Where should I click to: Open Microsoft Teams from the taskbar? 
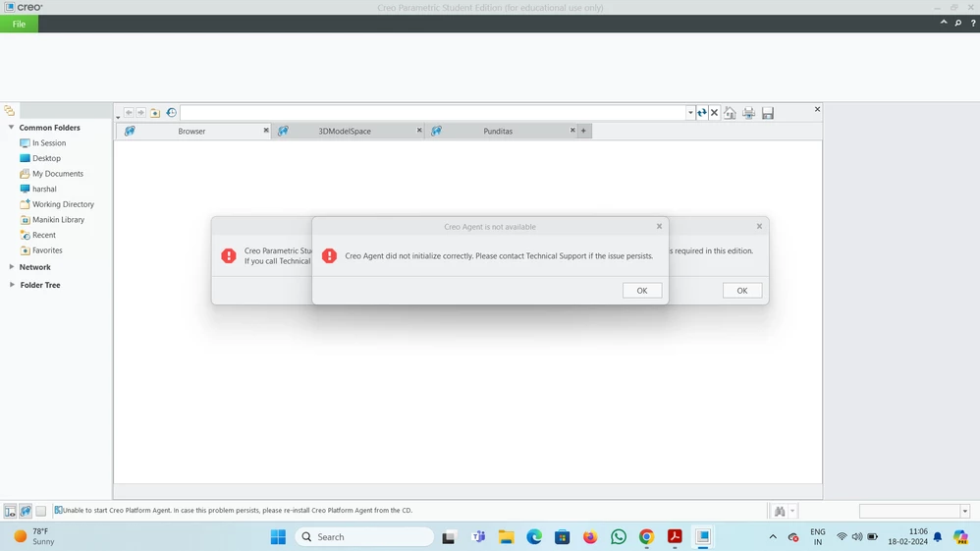coord(479,536)
